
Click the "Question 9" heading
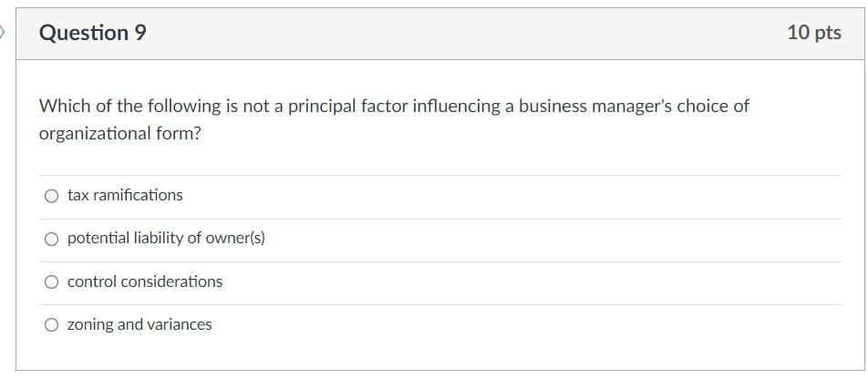(x=92, y=34)
